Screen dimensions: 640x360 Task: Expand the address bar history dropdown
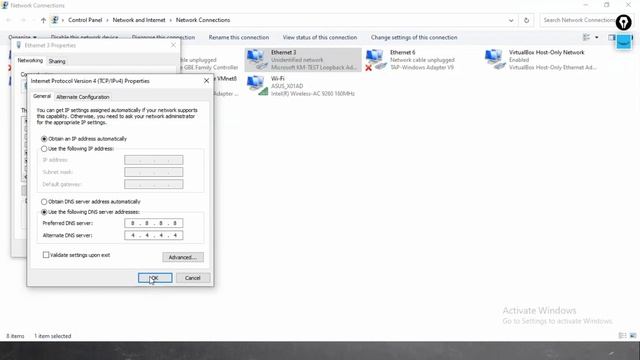click(x=511, y=20)
